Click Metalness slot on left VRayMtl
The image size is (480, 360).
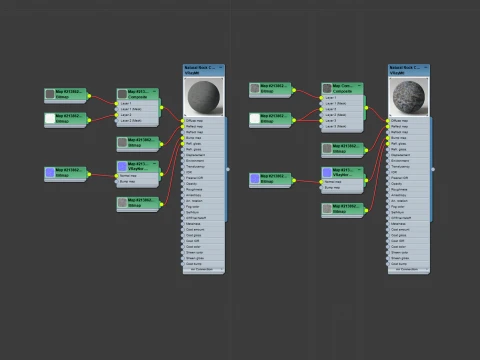(204, 224)
